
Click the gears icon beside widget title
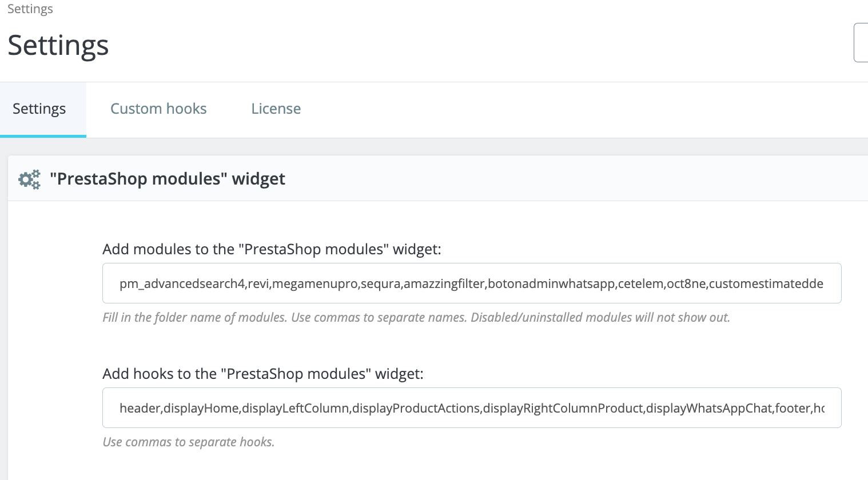tap(29, 179)
